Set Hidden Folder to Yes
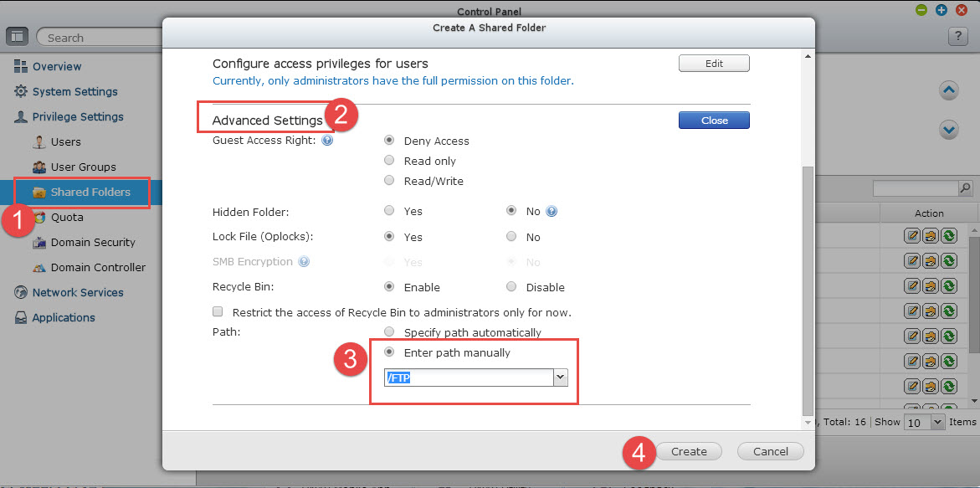Image resolution: width=980 pixels, height=488 pixels. tap(389, 212)
